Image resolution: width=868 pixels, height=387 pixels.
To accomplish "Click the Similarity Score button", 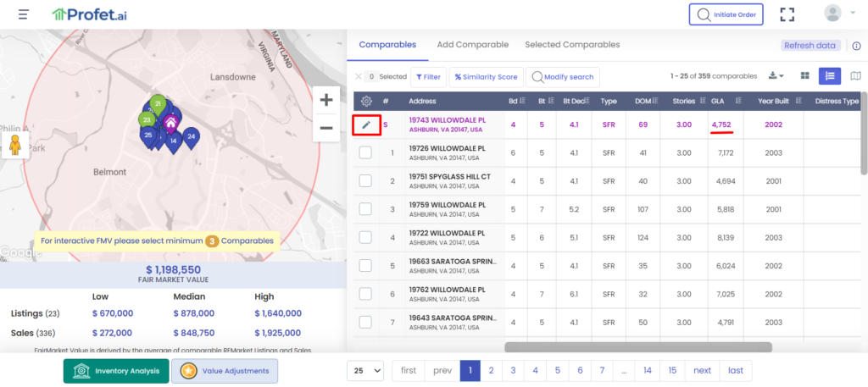I will 486,77.
